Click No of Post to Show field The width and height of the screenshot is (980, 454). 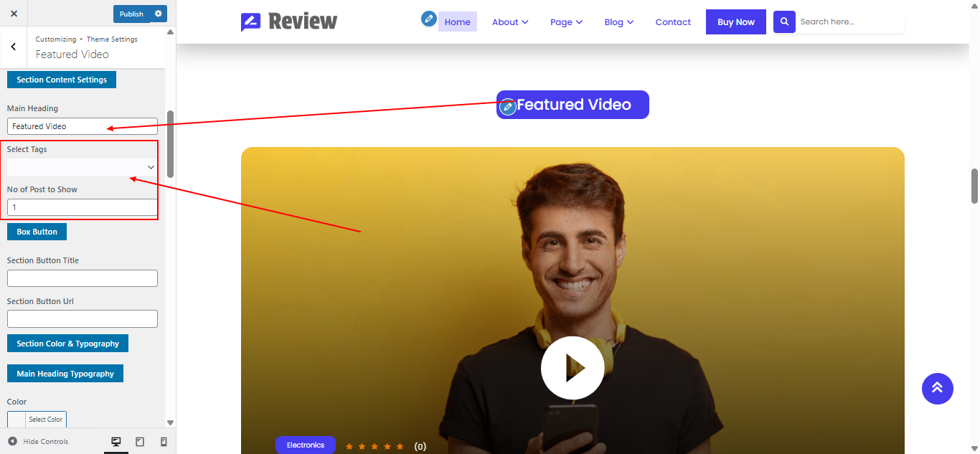click(x=83, y=207)
